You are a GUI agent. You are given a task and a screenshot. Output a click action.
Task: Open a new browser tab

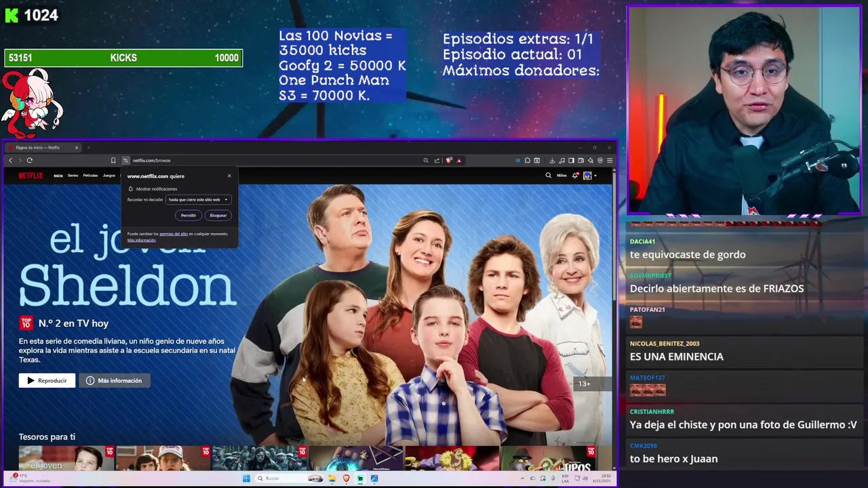point(88,147)
